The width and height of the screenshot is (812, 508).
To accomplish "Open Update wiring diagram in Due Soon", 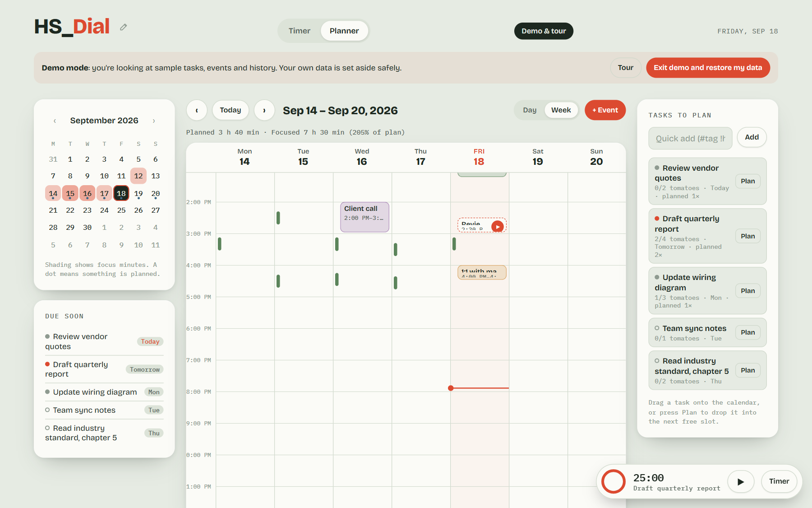I will point(104,392).
